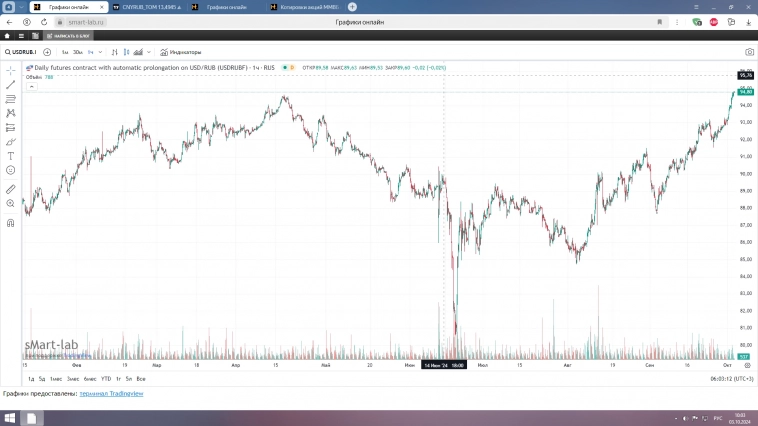Open chart settings gear near time axis
This screenshot has width=758, height=426.
coord(747,365)
